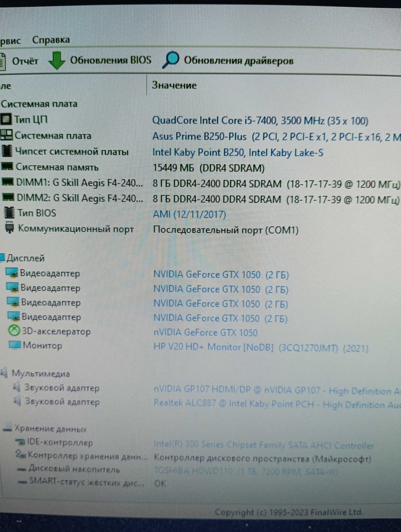Image resolution: width=401 pixels, height=532 pixels.
Task: Click the Системная память icon
Action: (x=7, y=166)
